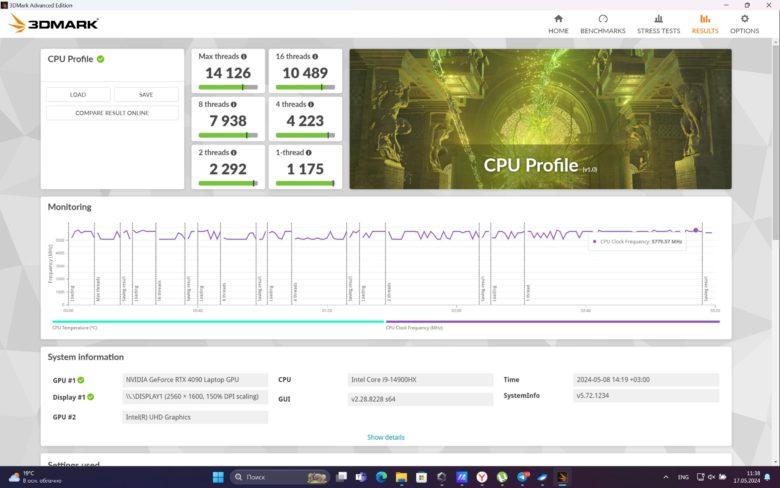Click the Max threads score bar
The width and height of the screenshot is (780, 488).
click(x=228, y=87)
